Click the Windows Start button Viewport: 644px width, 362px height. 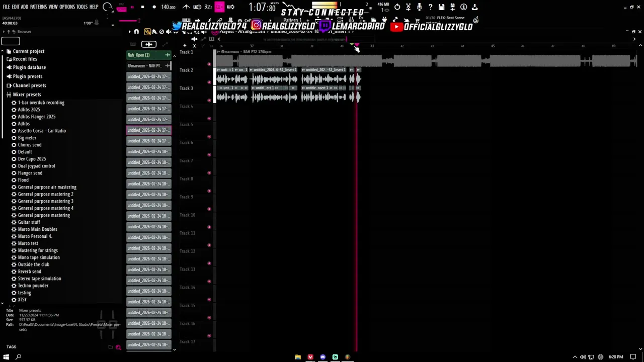click(6, 357)
